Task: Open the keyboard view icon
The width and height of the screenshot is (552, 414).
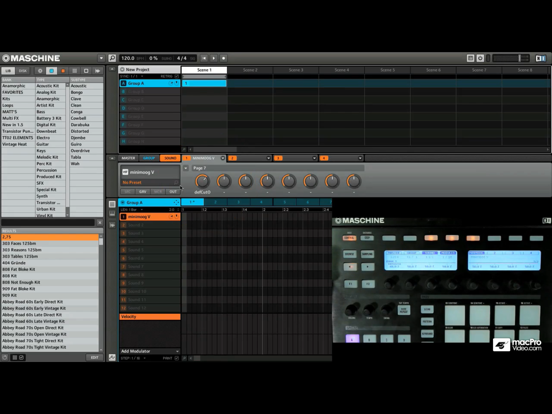Action: pyautogui.click(x=112, y=214)
